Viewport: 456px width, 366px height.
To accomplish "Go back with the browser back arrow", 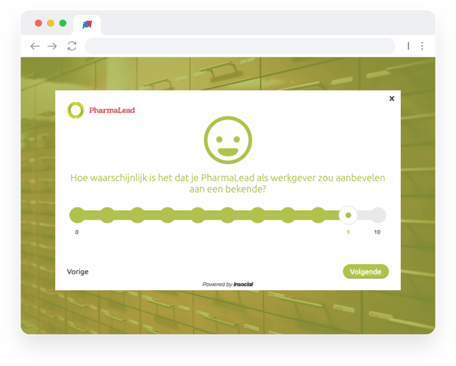I will (35, 46).
